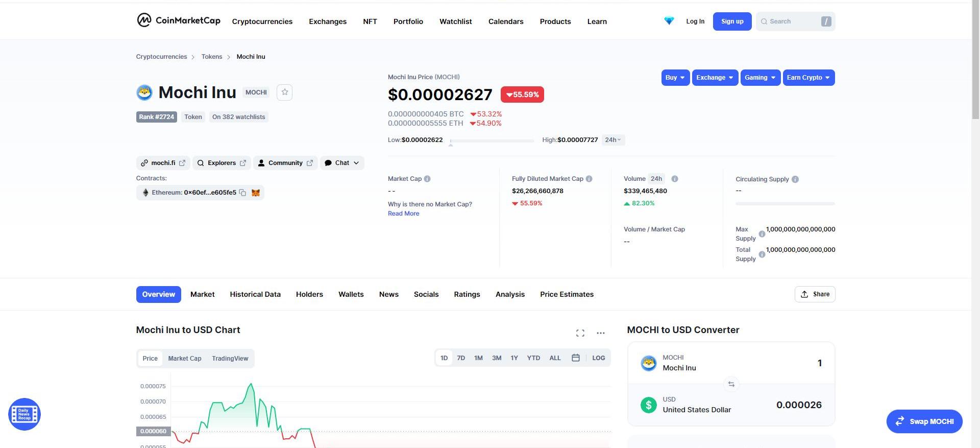This screenshot has width=980, height=448.
Task: Copy the Ethereum contract address
Action: tap(243, 193)
